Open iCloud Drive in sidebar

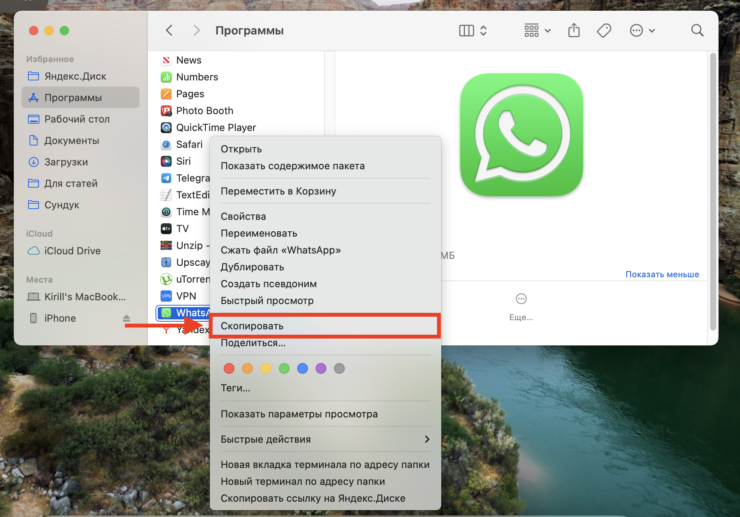pyautogui.click(x=80, y=251)
